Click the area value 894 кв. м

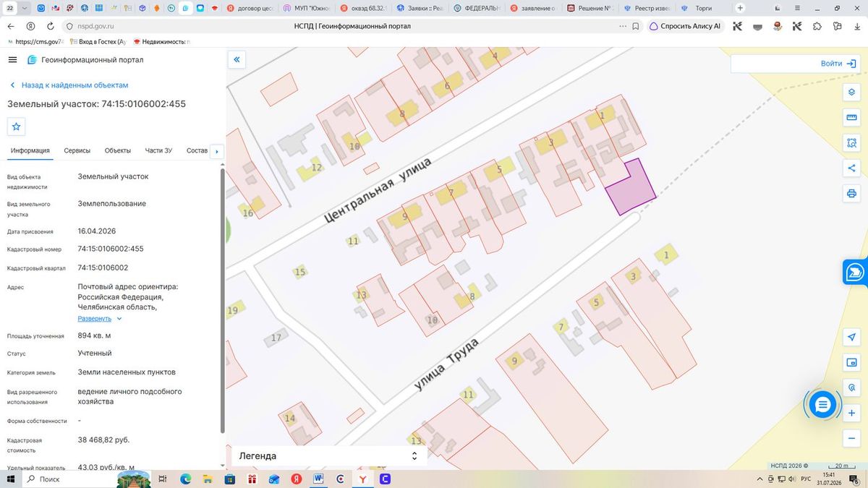[94, 335]
